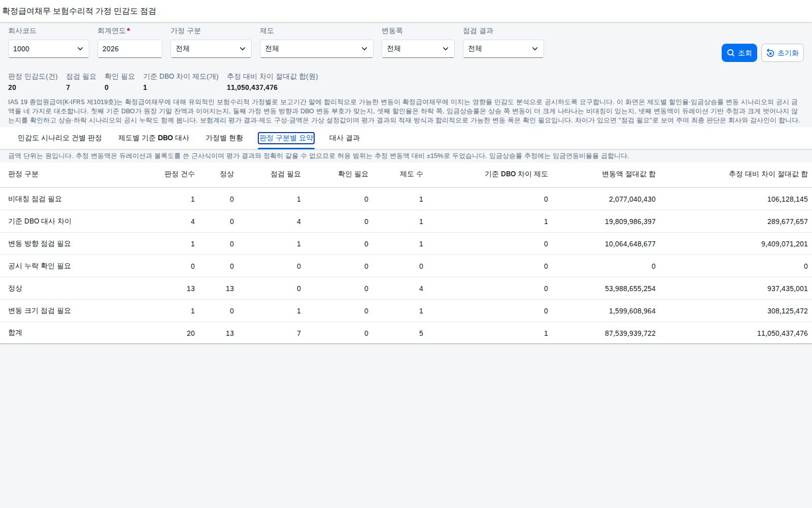Select the 변동 방향 점검 필요 row label
Viewport: 812px width, 508px height.
[40, 244]
